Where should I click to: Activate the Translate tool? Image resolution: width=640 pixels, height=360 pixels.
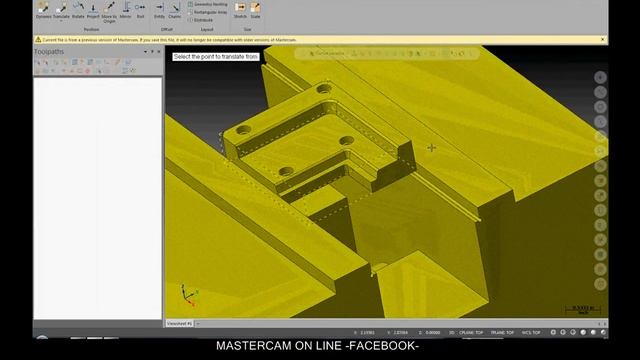pos(61,10)
